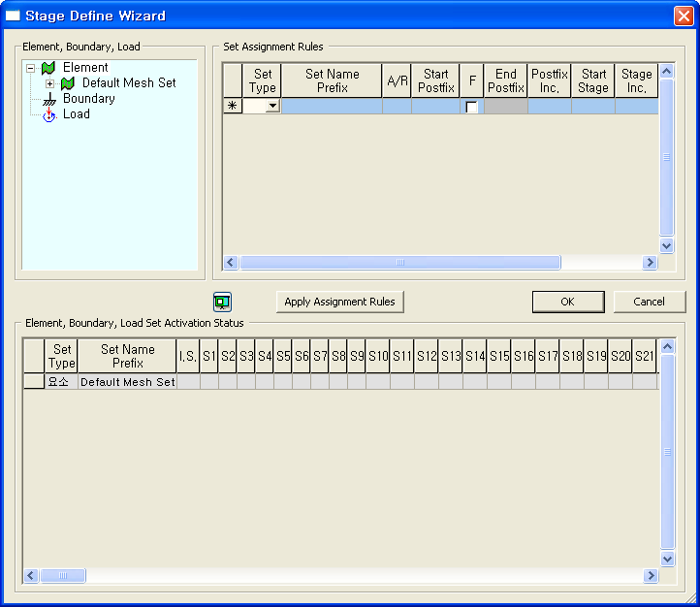Click the Set Name Prefix input cell
Screen dimensions: 700x607
(332, 107)
